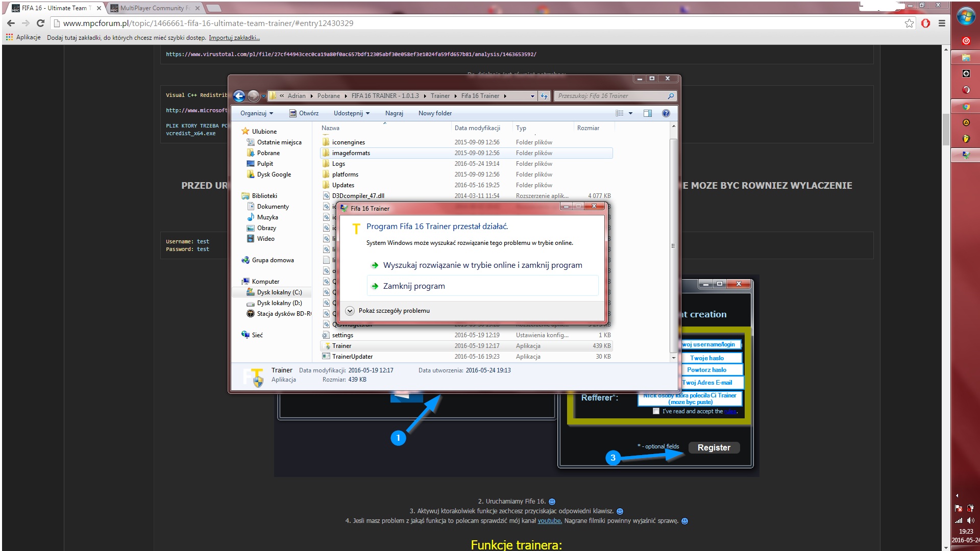Click the Apps shortcut in bookmarks bar
This screenshot has height=551, width=980.
click(x=23, y=37)
